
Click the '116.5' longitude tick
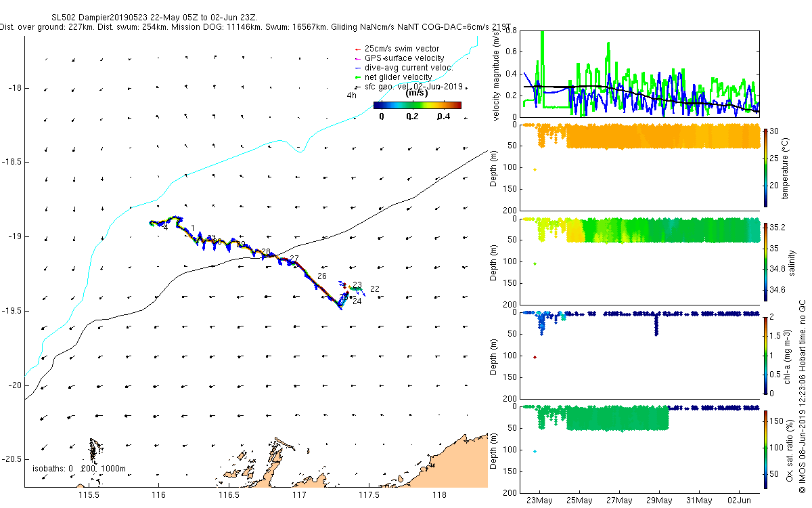point(229,496)
